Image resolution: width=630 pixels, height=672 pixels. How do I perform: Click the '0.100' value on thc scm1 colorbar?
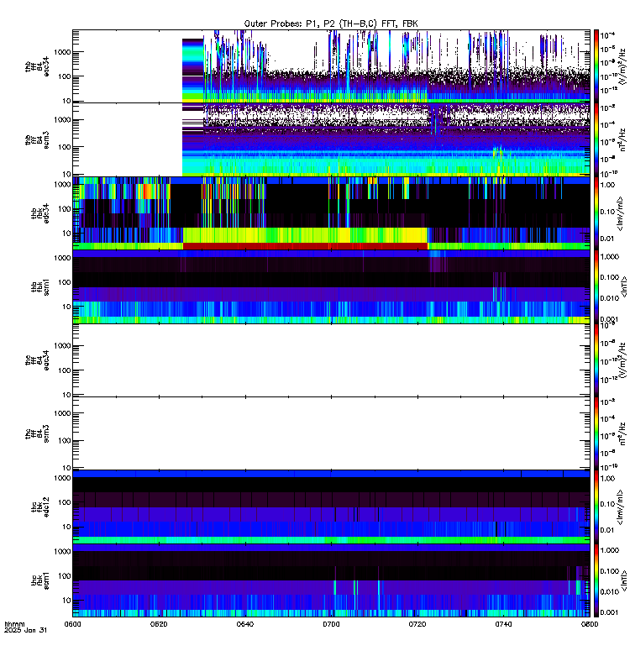pos(610,571)
